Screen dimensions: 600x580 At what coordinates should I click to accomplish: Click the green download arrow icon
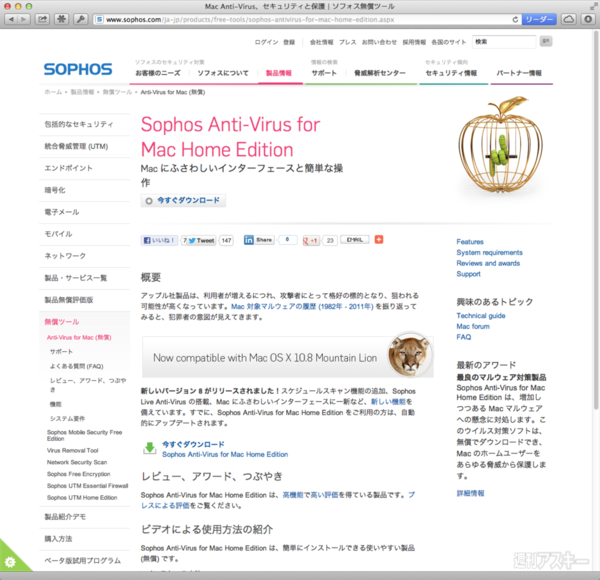150,448
